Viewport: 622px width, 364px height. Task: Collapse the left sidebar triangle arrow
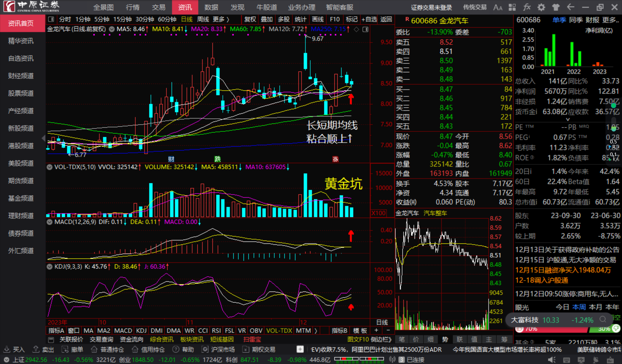point(43,139)
